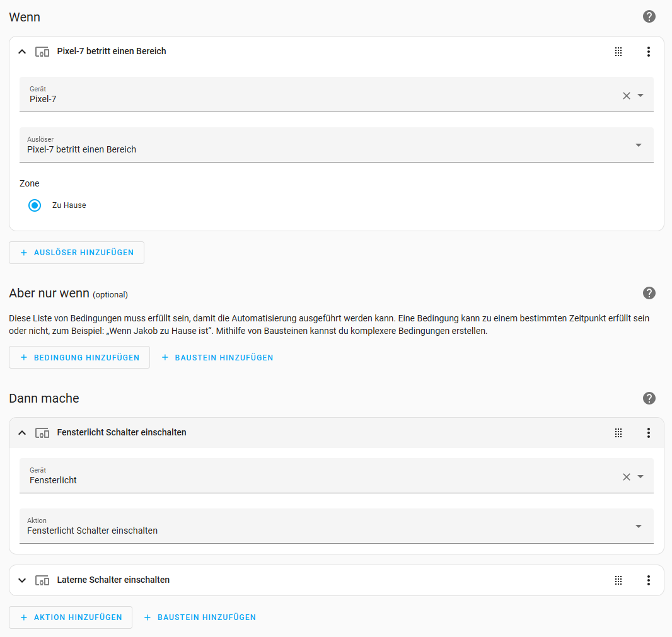Expand the Laterne Schalter einschalten action
This screenshot has width=672, height=637.
click(23, 580)
